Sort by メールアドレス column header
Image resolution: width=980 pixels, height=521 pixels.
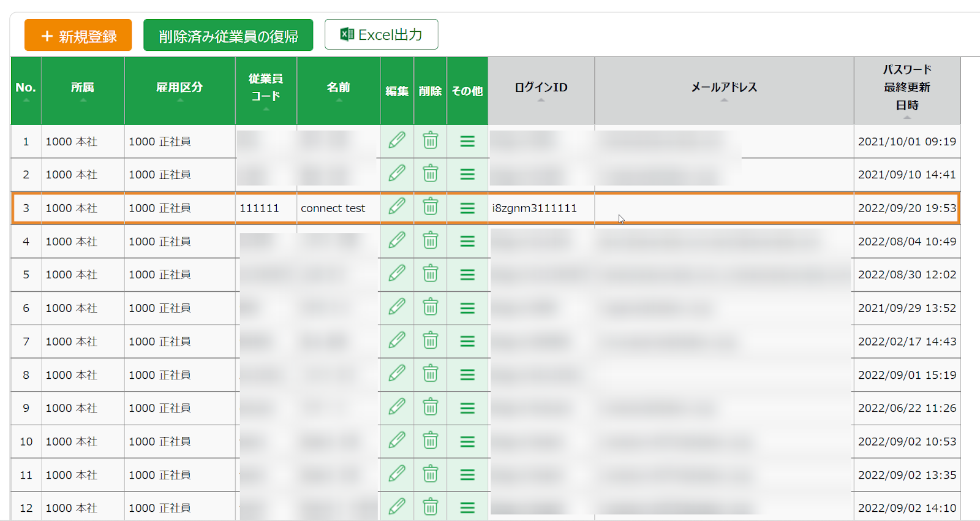(x=724, y=91)
